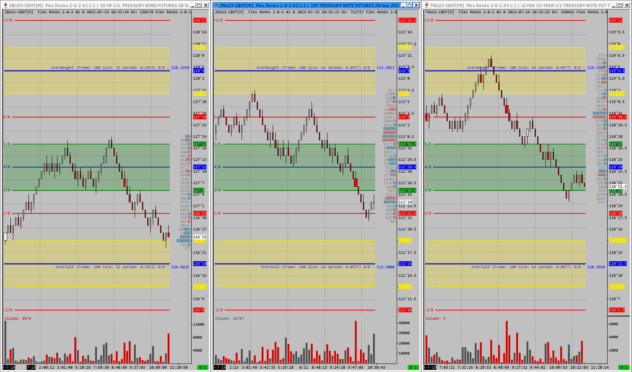Click the Volume: 28787 label
Image resolution: width=632 pixels, height=372 pixels.
click(x=229, y=319)
